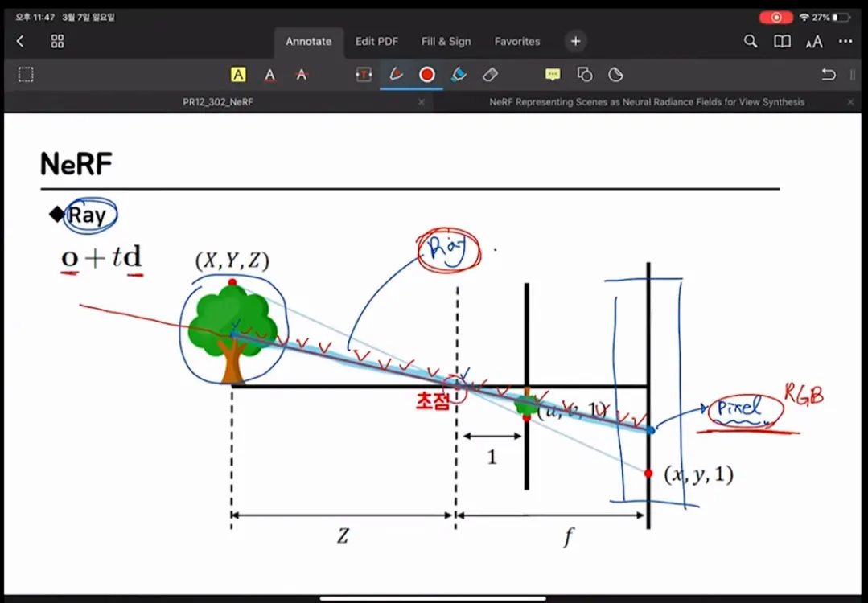Select the yellow highlight text tool

coord(238,74)
